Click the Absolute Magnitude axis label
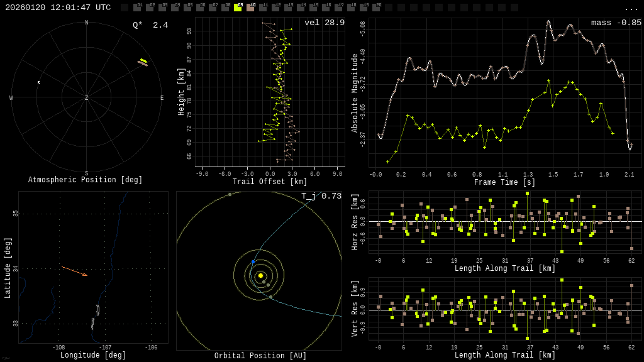The height and width of the screenshot is (362, 644). pyautogui.click(x=355, y=92)
